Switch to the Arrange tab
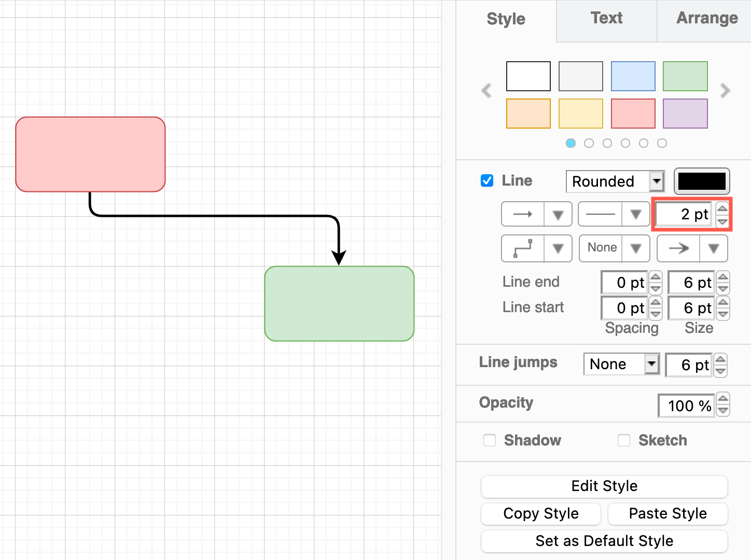This screenshot has height=560, width=751. tap(706, 18)
